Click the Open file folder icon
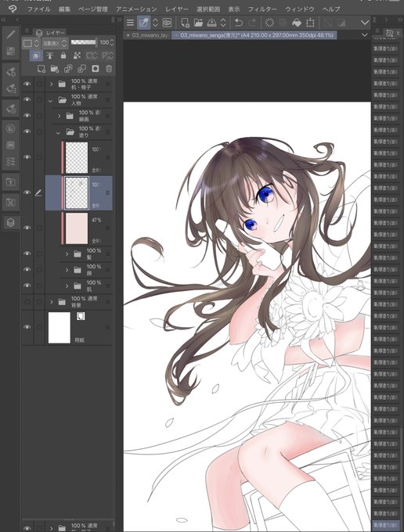The image size is (404, 532). coord(198,23)
